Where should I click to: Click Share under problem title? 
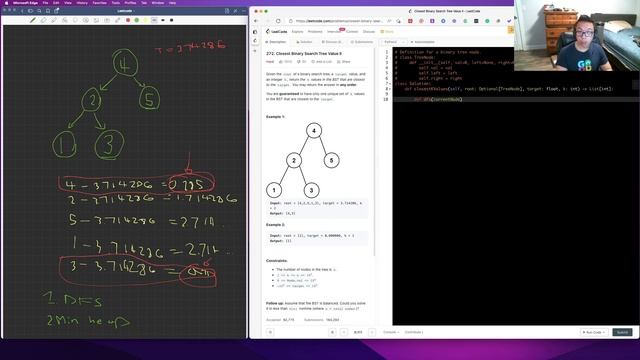coord(344,62)
